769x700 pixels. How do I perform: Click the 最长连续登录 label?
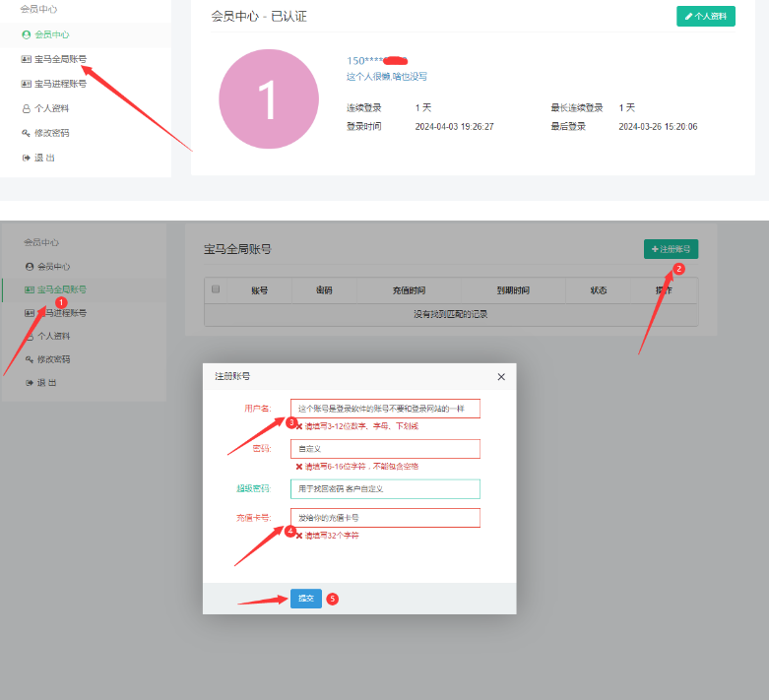pyautogui.click(x=577, y=108)
